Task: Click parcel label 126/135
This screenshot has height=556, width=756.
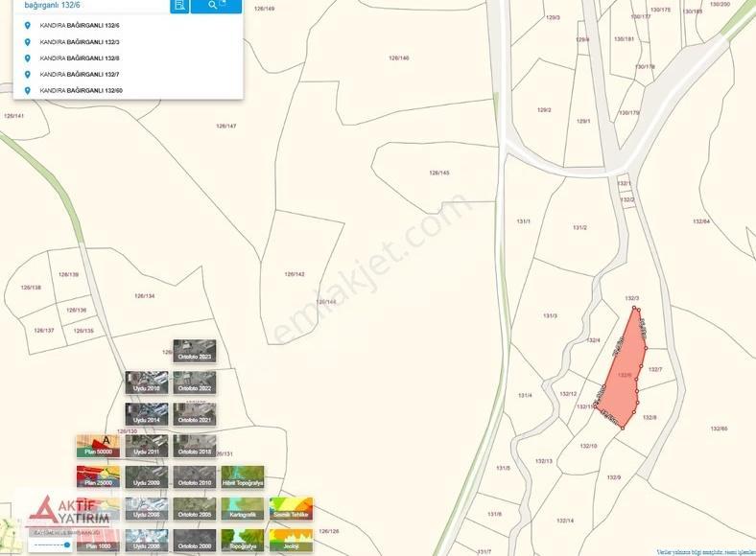Action: click(83, 331)
